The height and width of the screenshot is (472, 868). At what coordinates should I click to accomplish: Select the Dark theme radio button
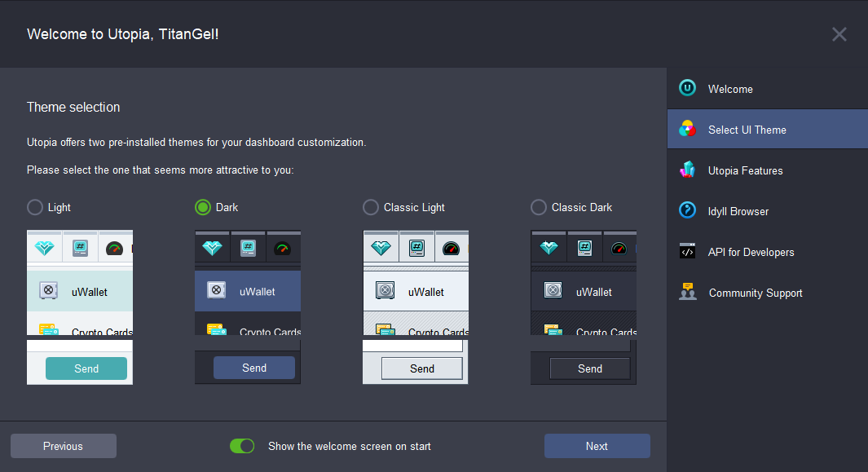pos(203,207)
